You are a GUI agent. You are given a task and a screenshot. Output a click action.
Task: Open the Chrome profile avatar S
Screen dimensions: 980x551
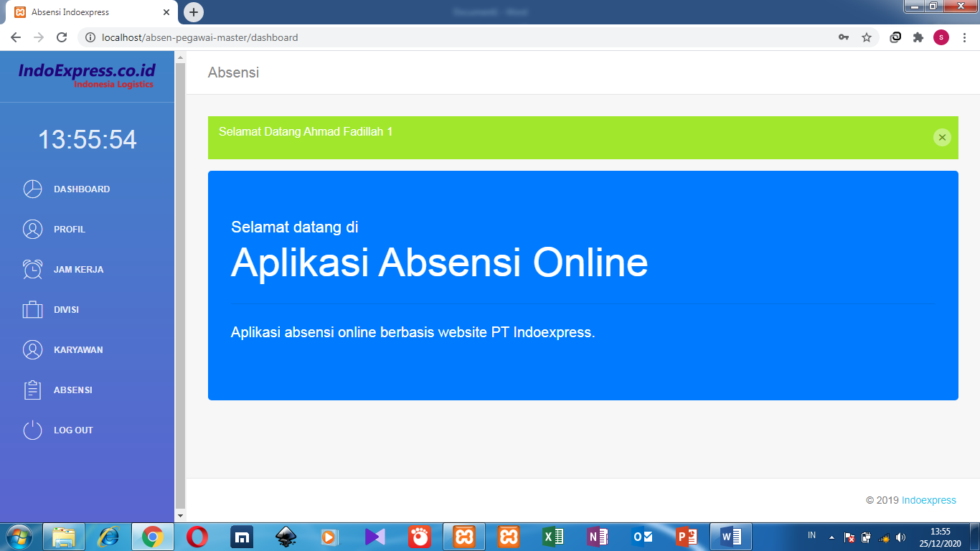(x=941, y=37)
